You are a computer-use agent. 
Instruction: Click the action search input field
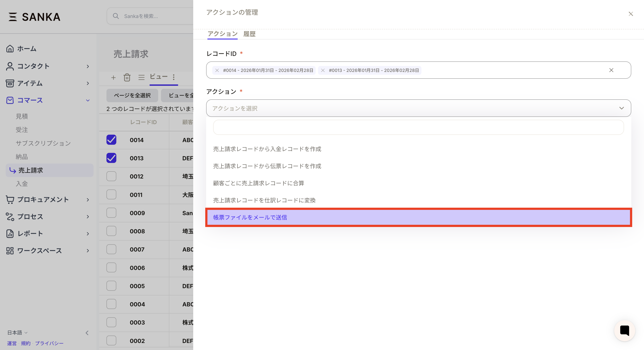[x=418, y=127]
